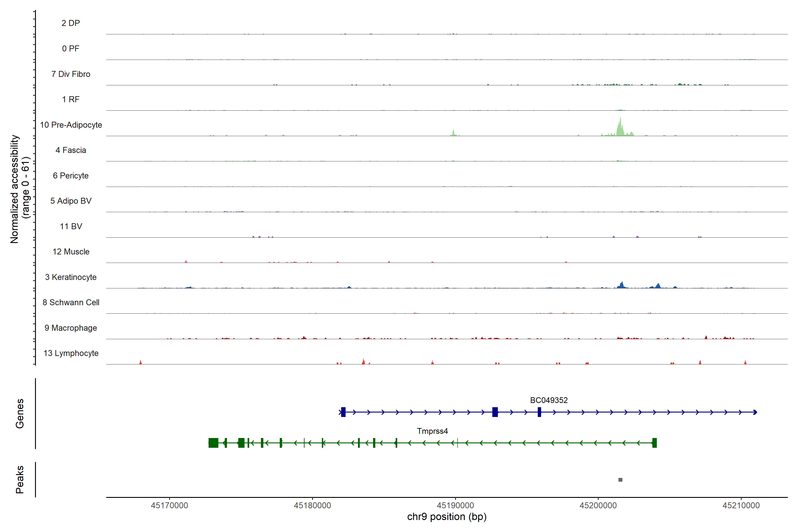Select the BC049352 gene label
Image resolution: width=798 pixels, height=532 pixels.
click(549, 400)
